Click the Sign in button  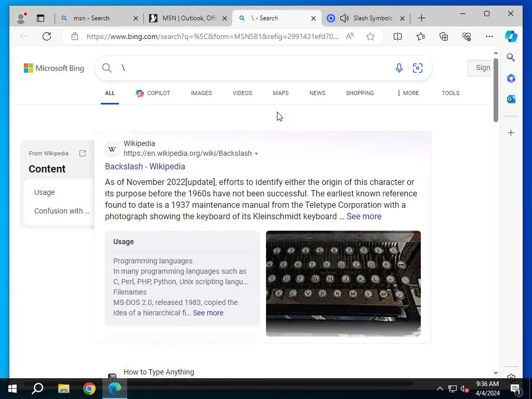480,68
